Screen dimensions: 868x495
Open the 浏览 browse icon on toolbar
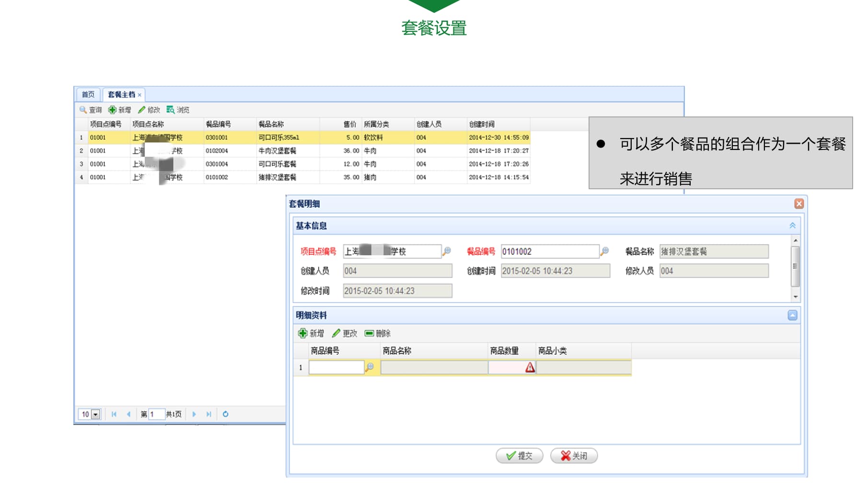click(x=170, y=109)
